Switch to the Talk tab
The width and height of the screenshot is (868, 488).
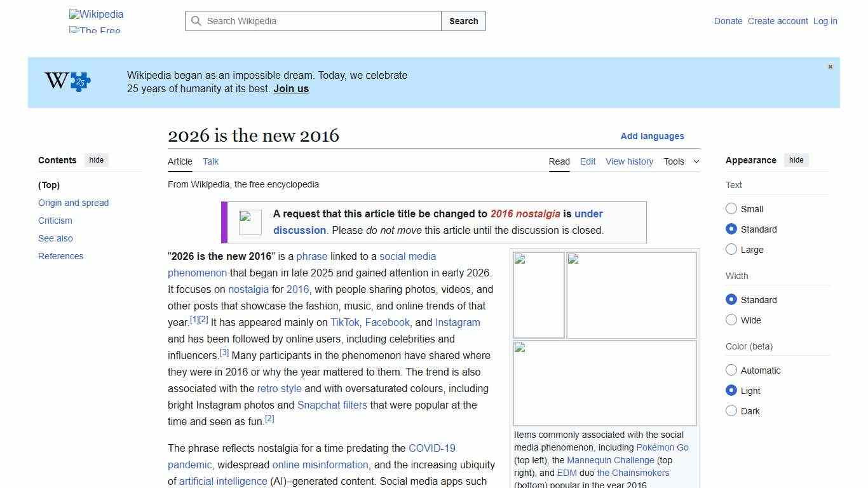(210, 161)
